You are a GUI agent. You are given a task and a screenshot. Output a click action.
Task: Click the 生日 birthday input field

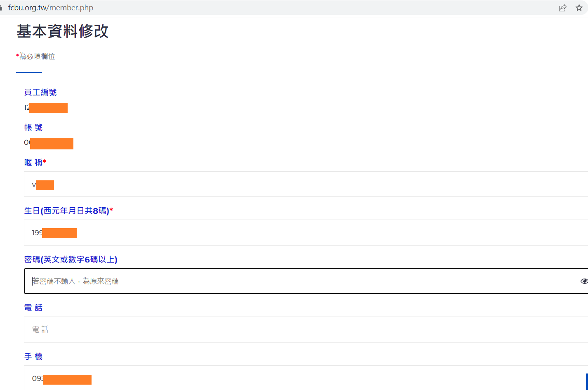(x=306, y=233)
